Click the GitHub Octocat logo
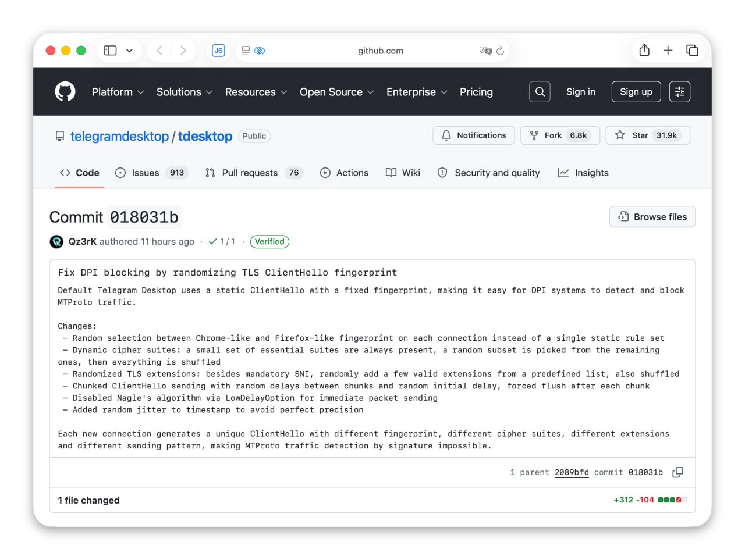 click(x=65, y=92)
